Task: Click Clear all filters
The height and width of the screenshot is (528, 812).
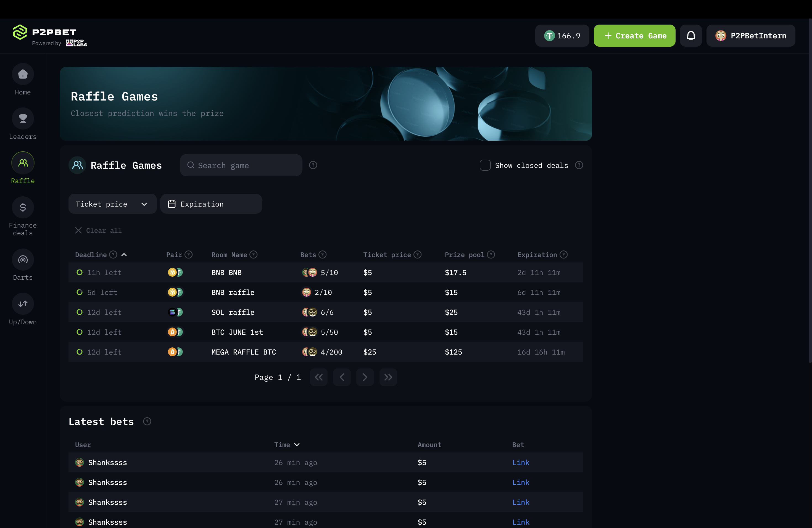Action: [98, 230]
